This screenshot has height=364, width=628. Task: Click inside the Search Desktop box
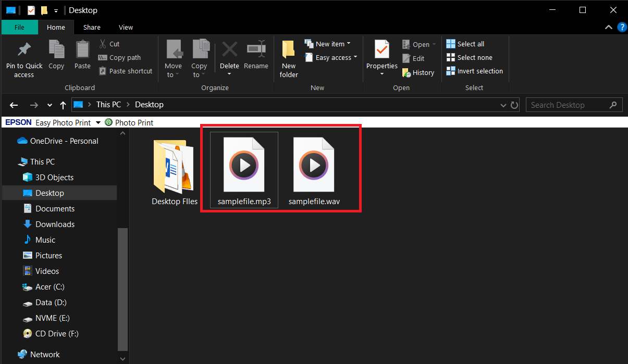[x=565, y=105]
